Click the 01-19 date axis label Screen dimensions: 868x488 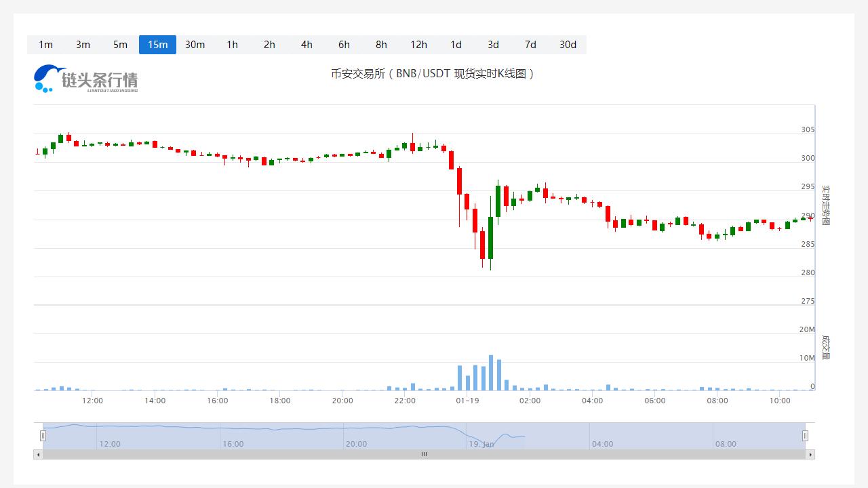[467, 401]
